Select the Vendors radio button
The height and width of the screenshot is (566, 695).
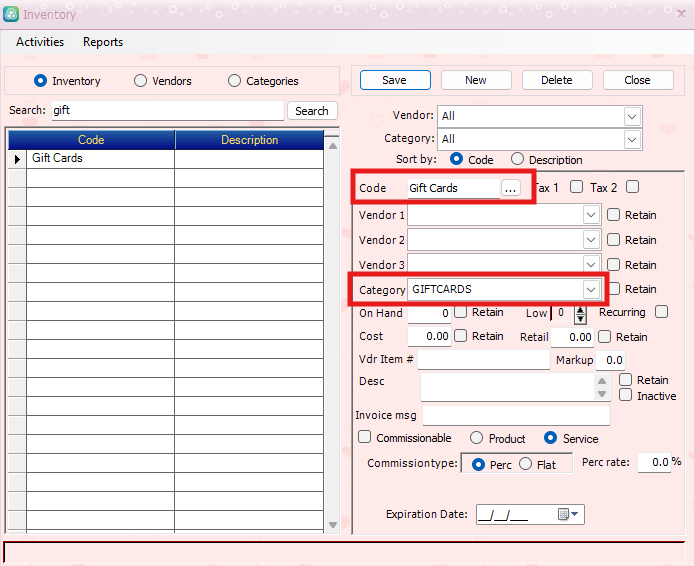pyautogui.click(x=141, y=81)
